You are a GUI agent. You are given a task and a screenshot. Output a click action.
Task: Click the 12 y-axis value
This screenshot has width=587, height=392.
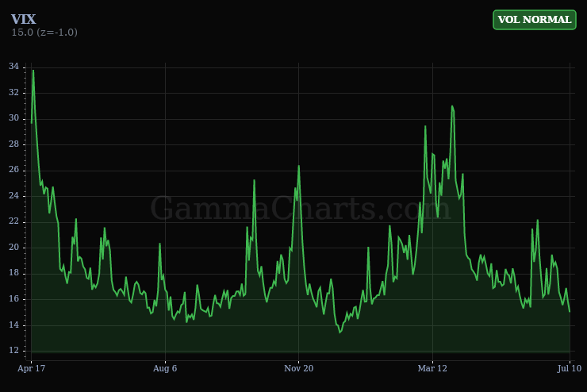(x=13, y=351)
